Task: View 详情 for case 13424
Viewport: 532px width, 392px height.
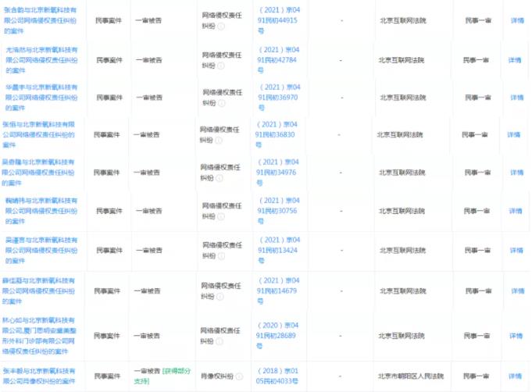Action: click(x=516, y=250)
